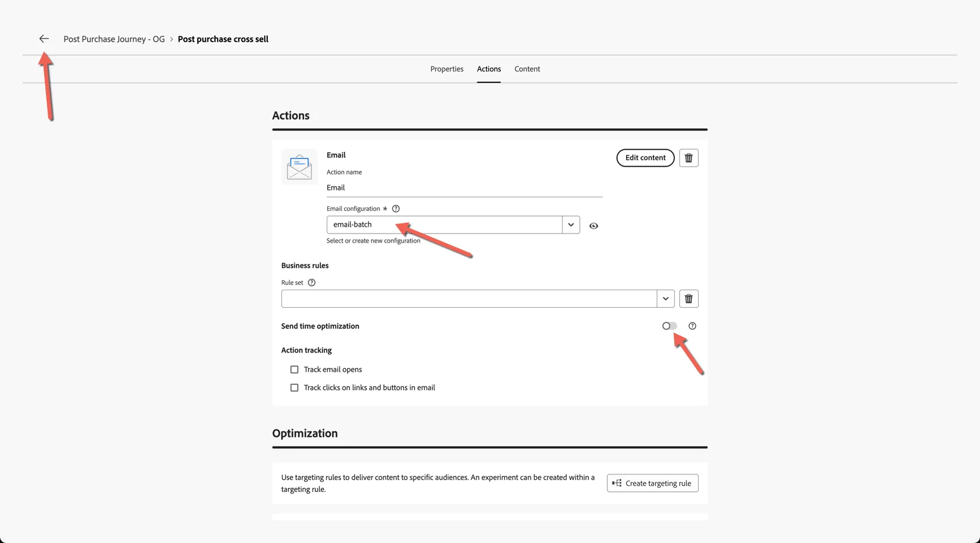This screenshot has height=543, width=980.
Task: Click the Optimization section heading
Action: 305,433
